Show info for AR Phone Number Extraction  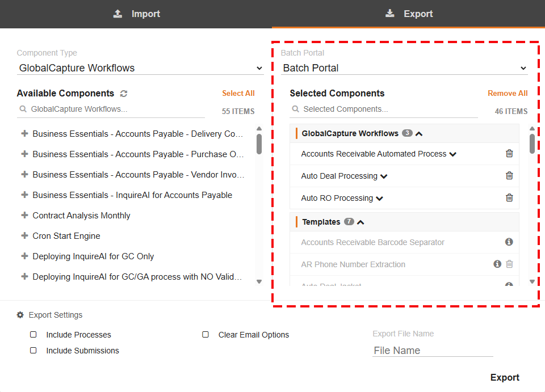[x=497, y=264]
